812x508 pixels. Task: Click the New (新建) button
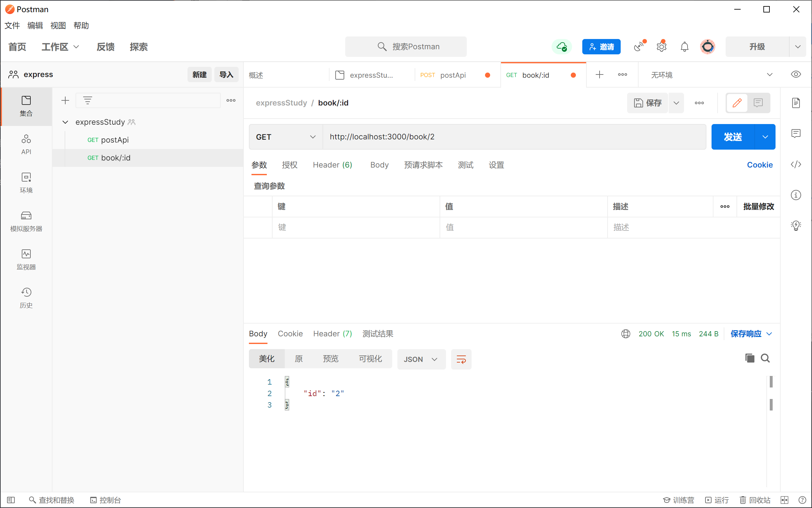(x=199, y=74)
